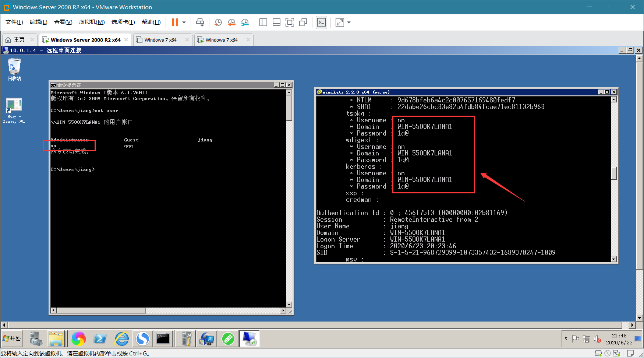The image size is (644, 358).
Task: Click the 开始 start button
Action: 12,338
